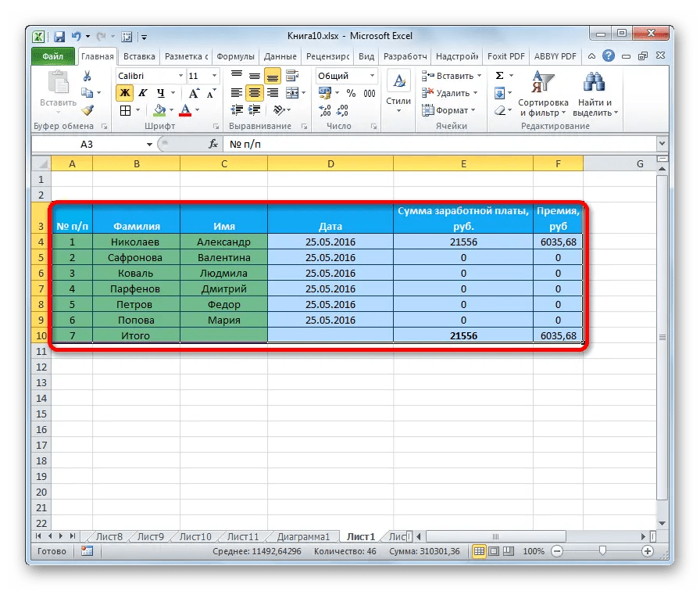This screenshot has height=591, width=700.
Task: Open the fill color dropdown arrow
Action: (x=170, y=109)
